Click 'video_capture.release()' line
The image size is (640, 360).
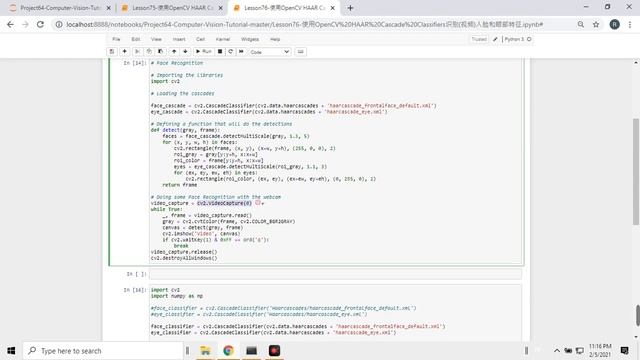point(184,252)
